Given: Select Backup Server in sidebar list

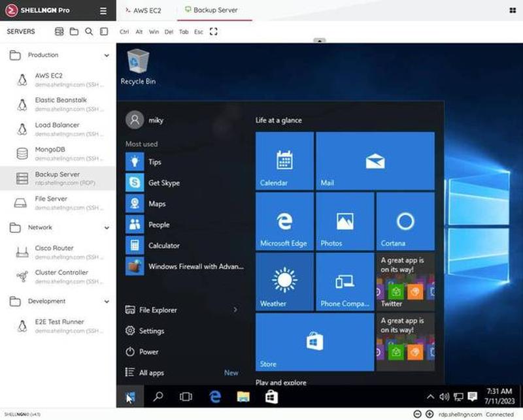Looking at the screenshot, I should (x=58, y=178).
